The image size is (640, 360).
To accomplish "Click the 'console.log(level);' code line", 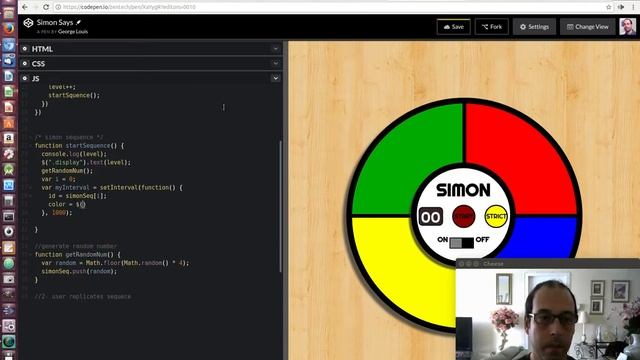I will coord(74,154).
